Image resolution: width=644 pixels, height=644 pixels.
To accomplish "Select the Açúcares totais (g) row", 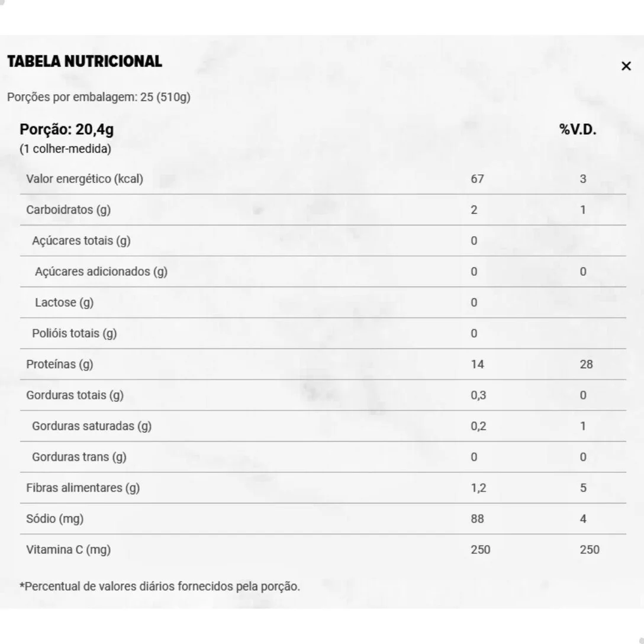I will pyautogui.click(x=81, y=241).
